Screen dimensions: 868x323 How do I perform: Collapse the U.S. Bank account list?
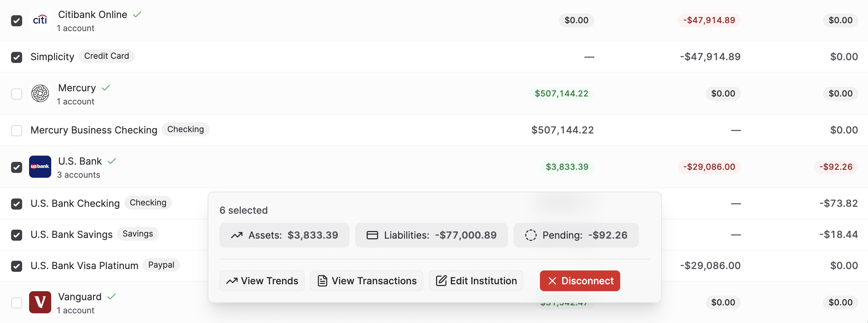tap(80, 161)
